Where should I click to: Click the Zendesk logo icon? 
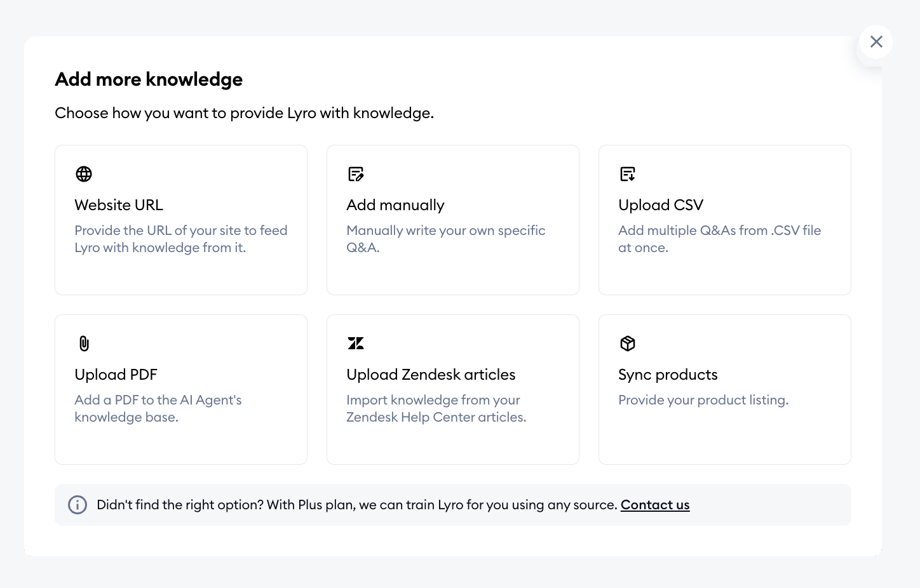[x=356, y=344]
